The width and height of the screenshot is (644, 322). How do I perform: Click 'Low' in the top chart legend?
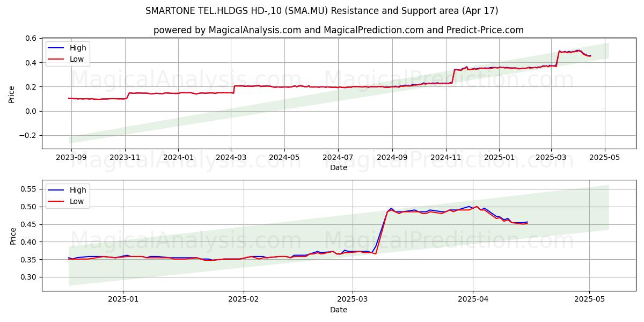click(77, 59)
